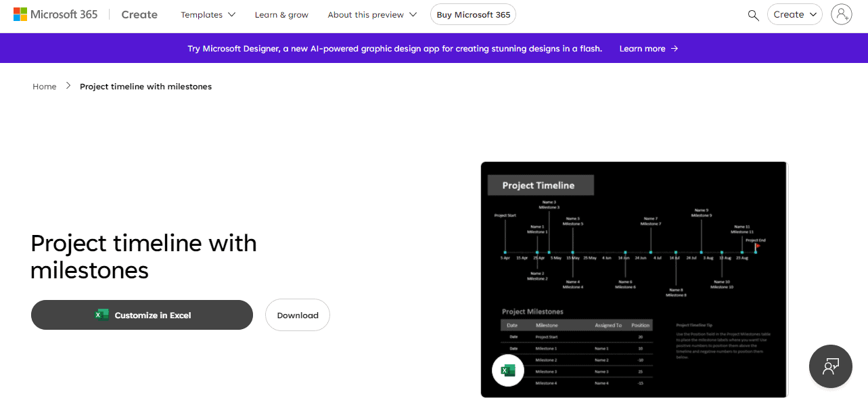Expand the Templates dropdown menu
Viewport: 868px width, 409px height.
click(x=208, y=15)
